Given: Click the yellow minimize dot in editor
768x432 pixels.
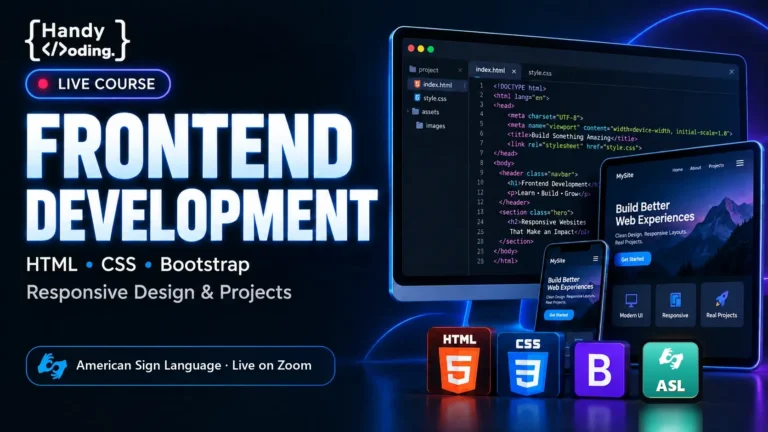Looking at the screenshot, I should tap(421, 48).
